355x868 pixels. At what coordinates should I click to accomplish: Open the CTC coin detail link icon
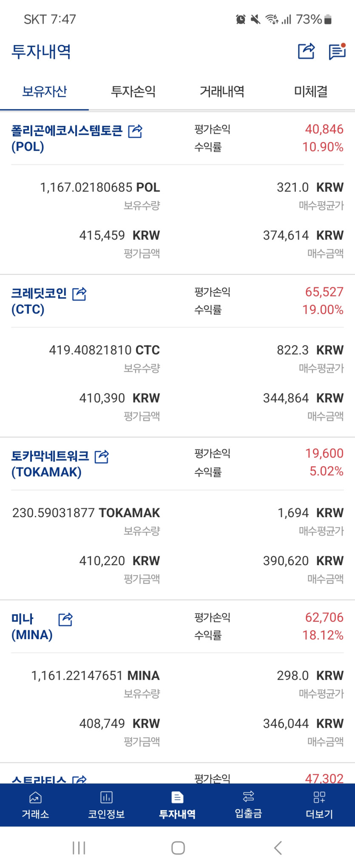click(x=80, y=293)
